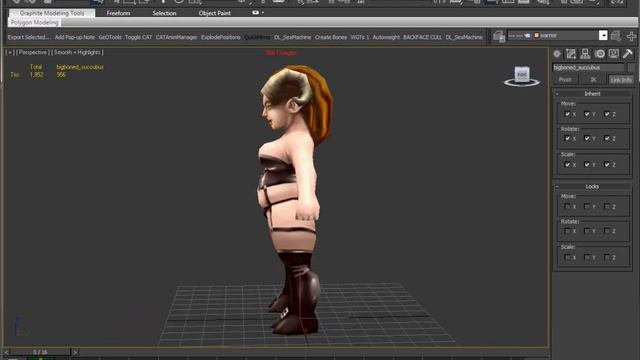
Task: Switch to Graphite Modeling Tools tab
Action: coord(52,13)
